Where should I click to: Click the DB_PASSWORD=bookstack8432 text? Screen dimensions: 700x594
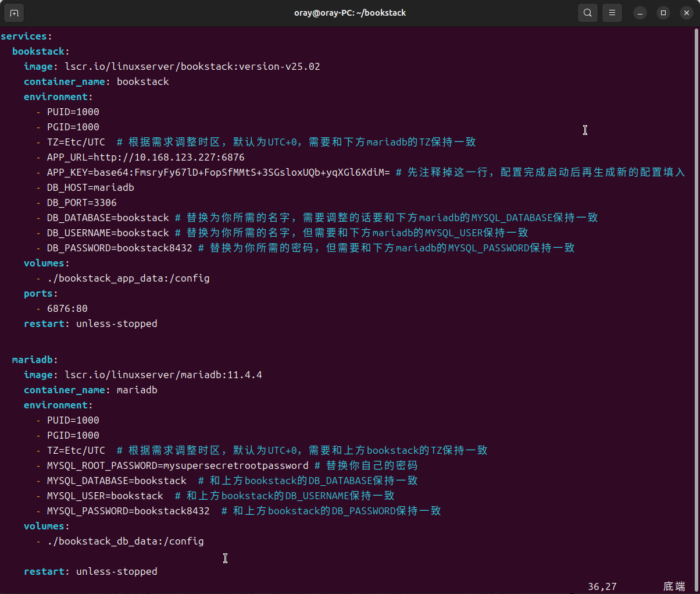(x=119, y=248)
